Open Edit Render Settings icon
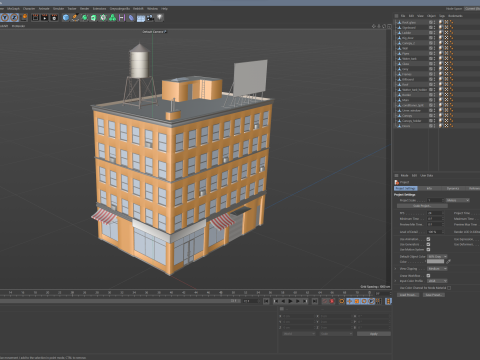Image resolution: width=480 pixels, height=360 pixels. pos(54,18)
